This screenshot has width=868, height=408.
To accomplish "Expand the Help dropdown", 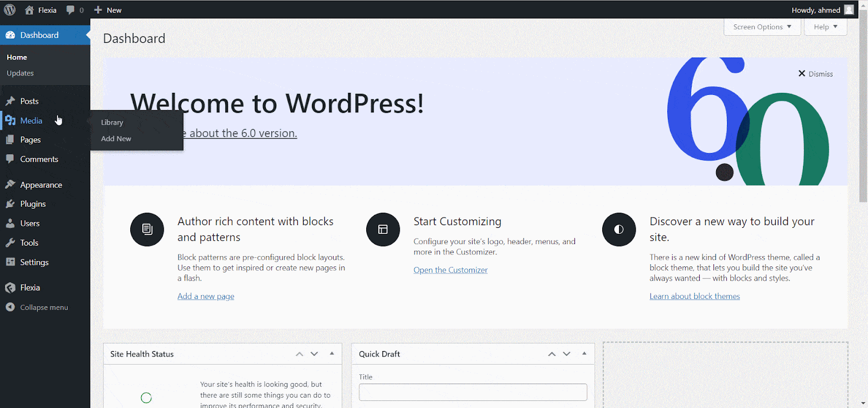I will [x=826, y=27].
